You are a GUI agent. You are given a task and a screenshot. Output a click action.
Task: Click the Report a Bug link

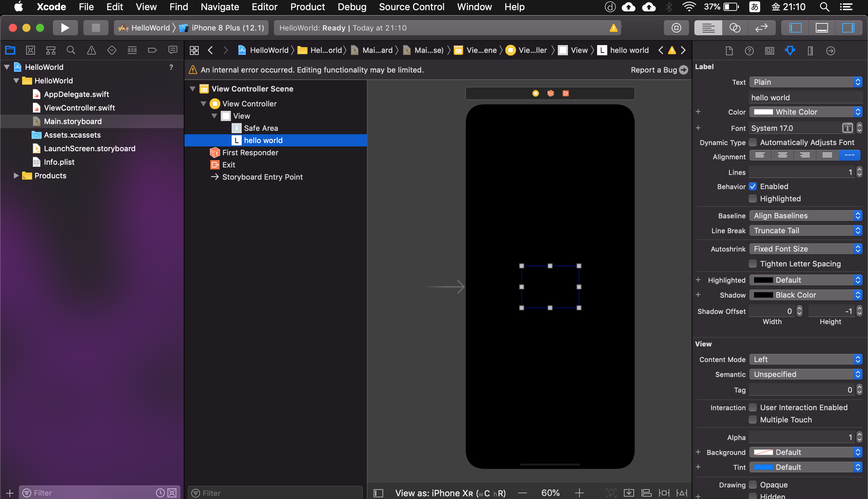tap(653, 69)
